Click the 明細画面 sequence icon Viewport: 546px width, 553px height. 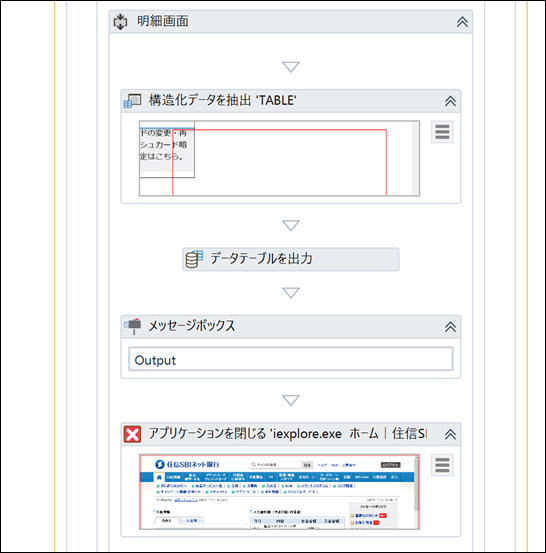(120, 22)
